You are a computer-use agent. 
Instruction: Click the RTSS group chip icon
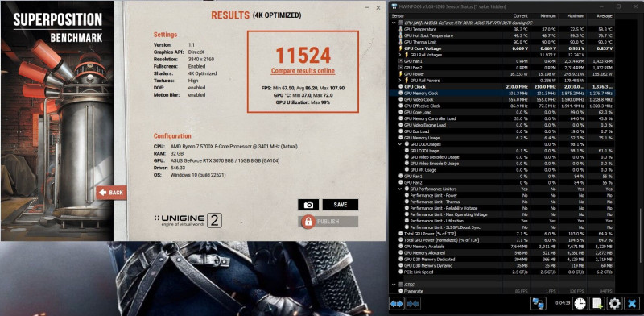400,285
